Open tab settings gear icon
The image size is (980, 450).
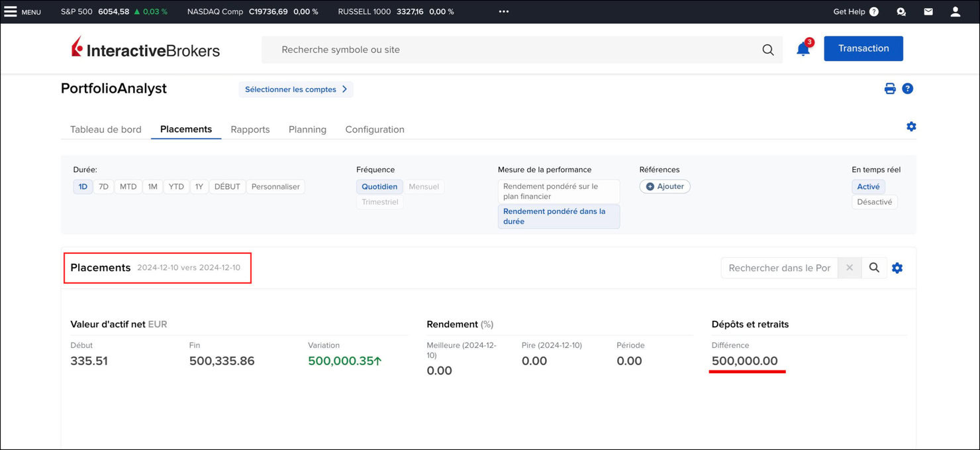point(911,127)
